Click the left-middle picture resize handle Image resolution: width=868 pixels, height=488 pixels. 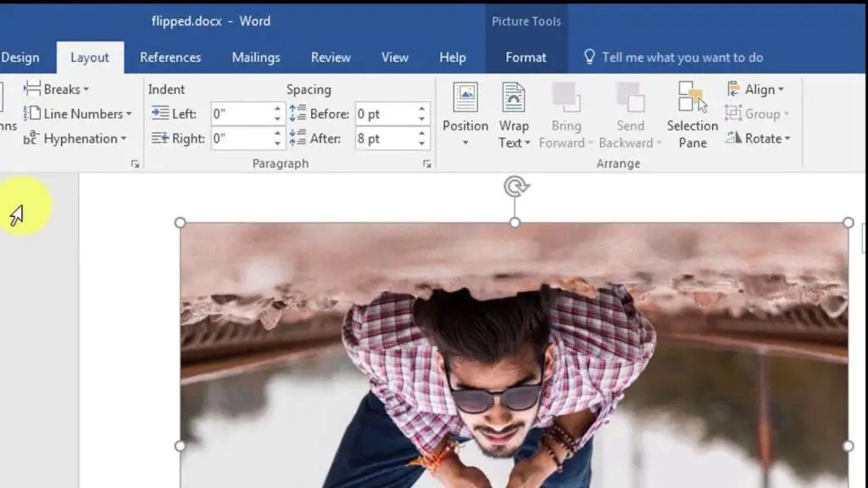[x=180, y=446]
